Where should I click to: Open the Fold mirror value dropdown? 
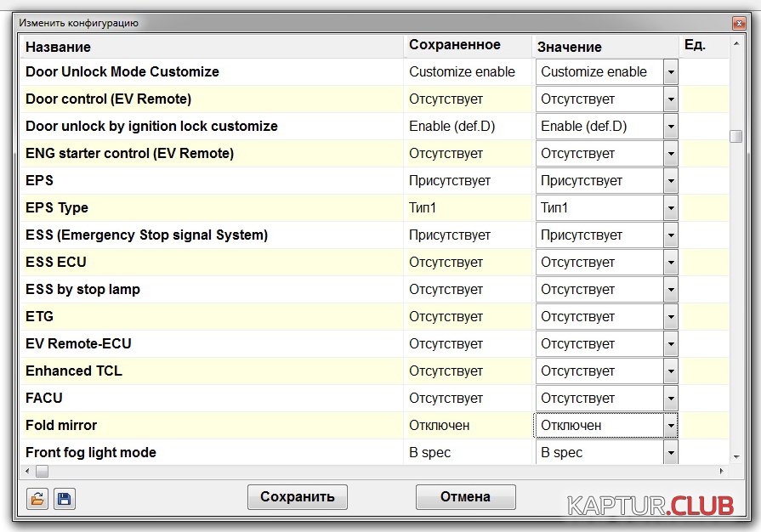click(671, 426)
